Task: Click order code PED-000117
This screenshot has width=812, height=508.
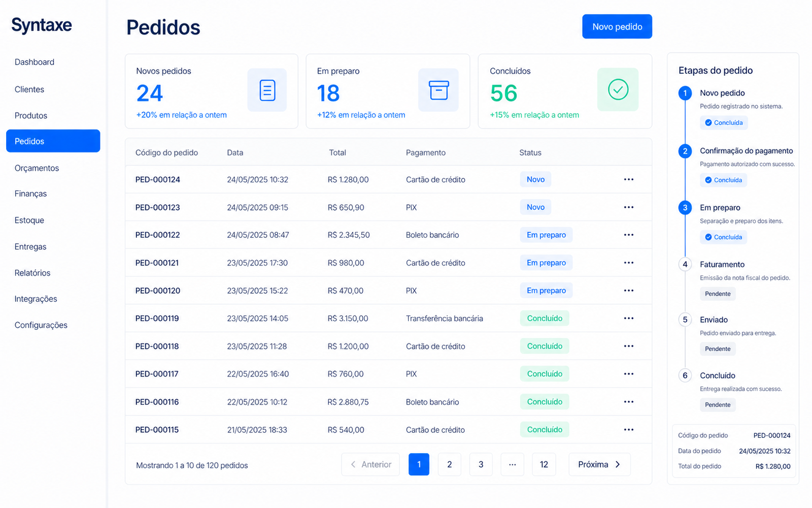Action: (157, 374)
